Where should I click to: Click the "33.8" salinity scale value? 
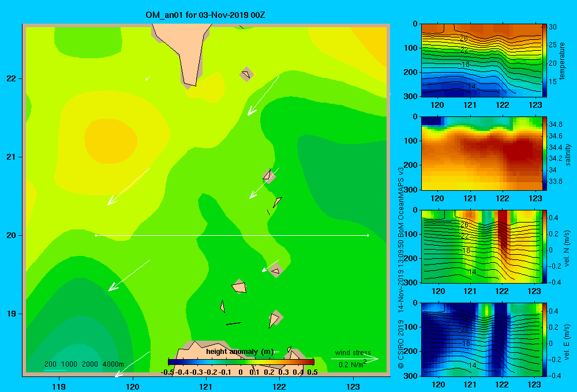pyautogui.click(x=555, y=181)
